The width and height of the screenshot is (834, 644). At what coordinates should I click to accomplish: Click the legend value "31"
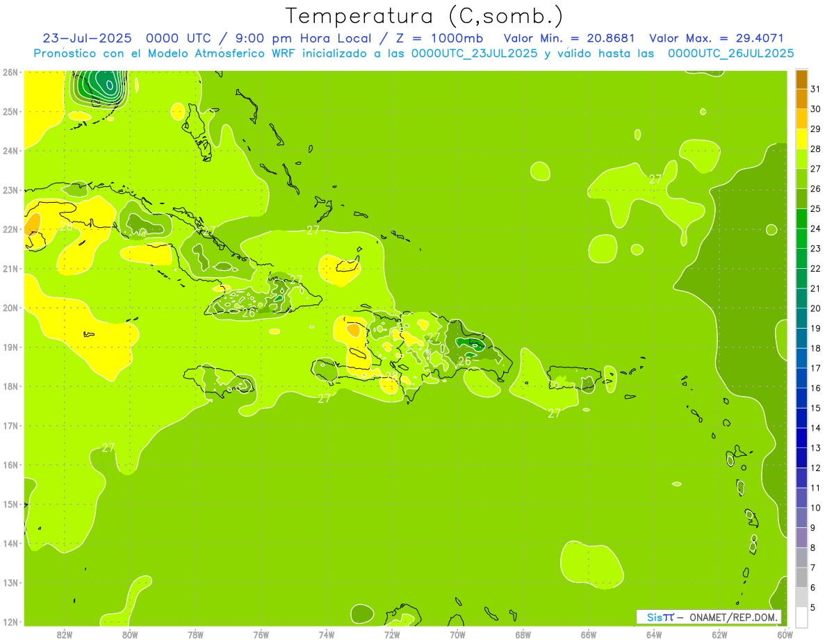coord(815,89)
